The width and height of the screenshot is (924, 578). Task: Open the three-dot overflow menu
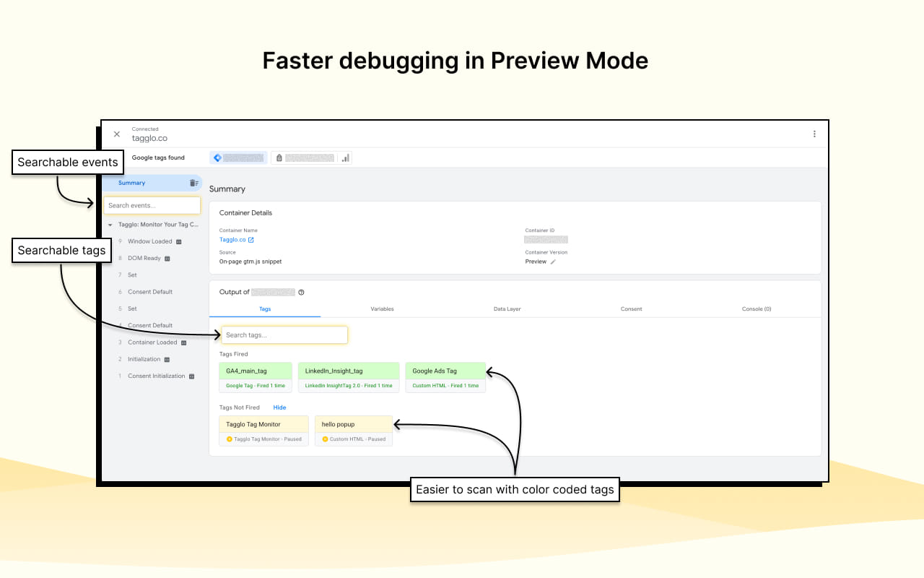[814, 134]
